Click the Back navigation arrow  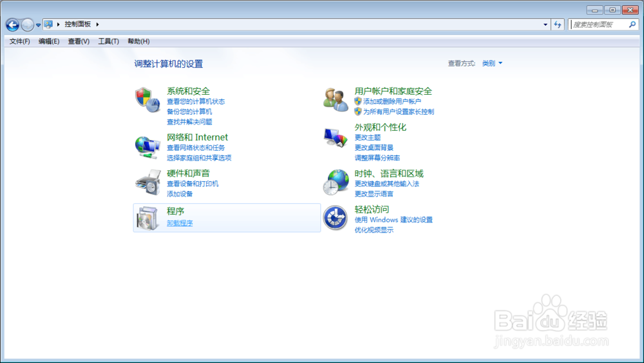pos(13,25)
